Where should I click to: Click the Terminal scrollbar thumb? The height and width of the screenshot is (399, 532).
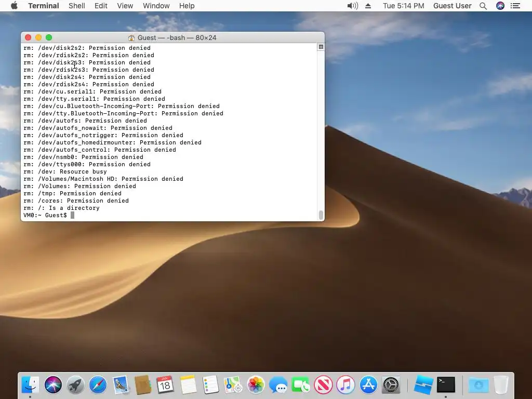pyautogui.click(x=321, y=215)
